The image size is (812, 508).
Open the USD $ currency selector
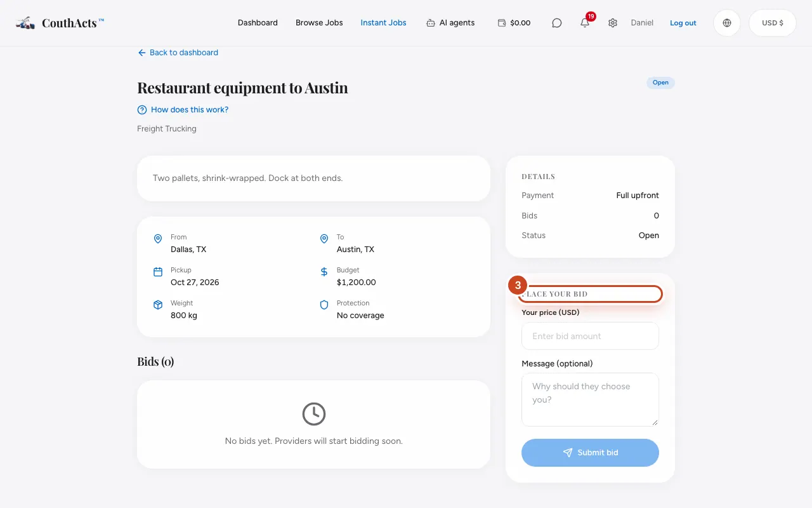point(773,23)
